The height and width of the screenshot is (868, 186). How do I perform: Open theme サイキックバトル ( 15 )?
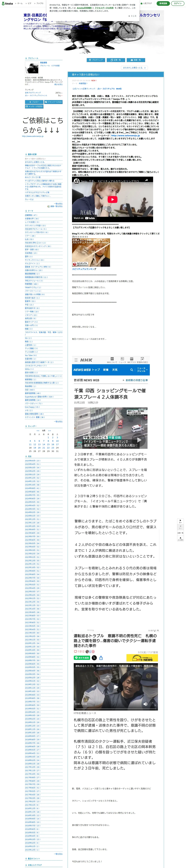(x=34, y=260)
